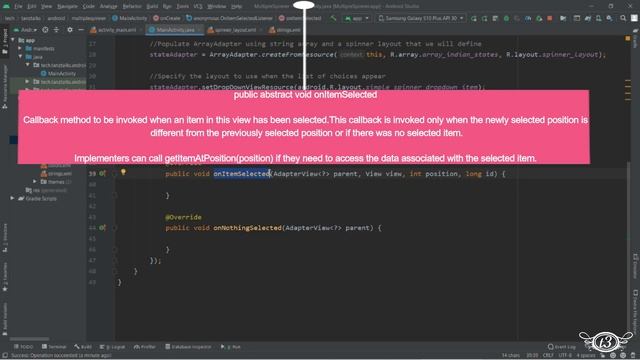Open the Profiler tool window
Viewport: 640px width, 360px height.
145,347
